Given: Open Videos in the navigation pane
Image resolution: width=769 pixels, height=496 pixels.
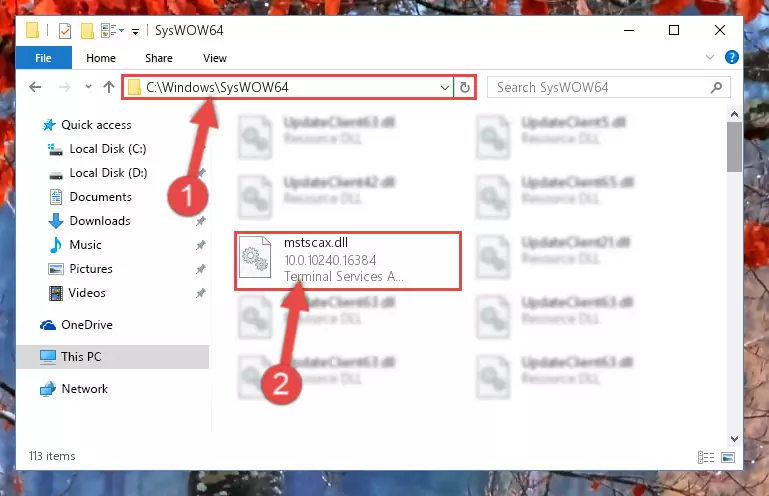Looking at the screenshot, I should click(87, 293).
